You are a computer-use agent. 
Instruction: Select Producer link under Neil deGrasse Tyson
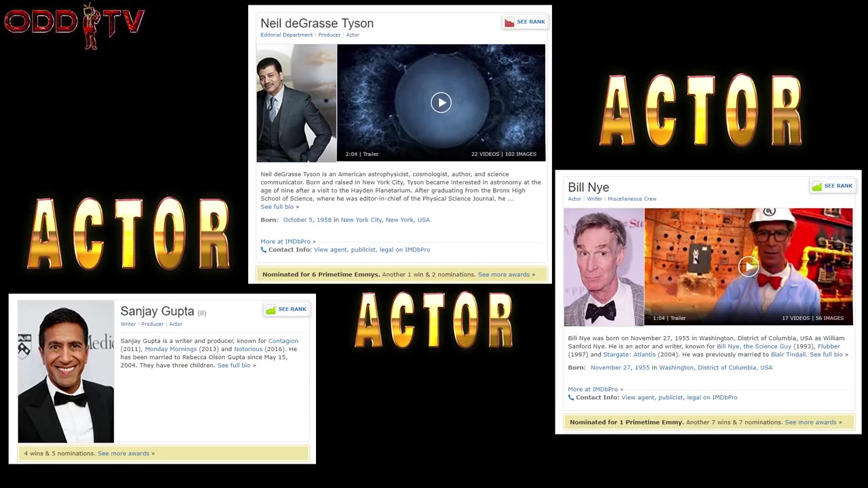[330, 35]
